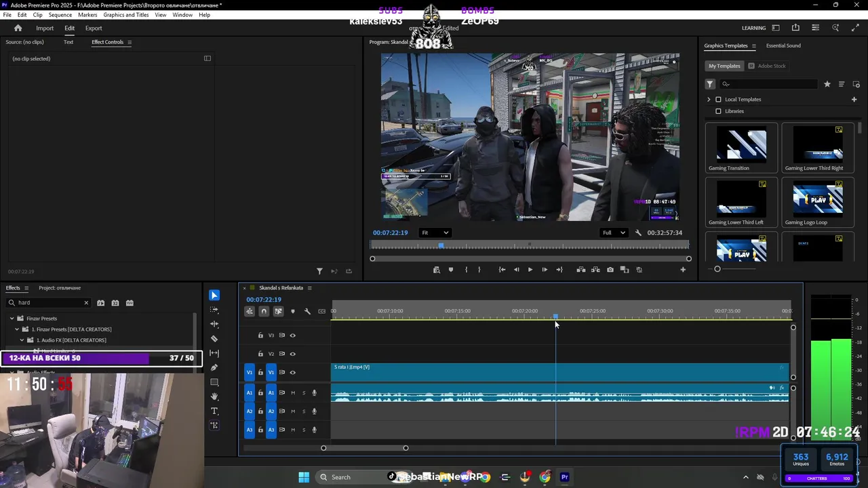Click the Extract button in Program monitor
The image size is (868, 488).
pyautogui.click(x=595, y=270)
